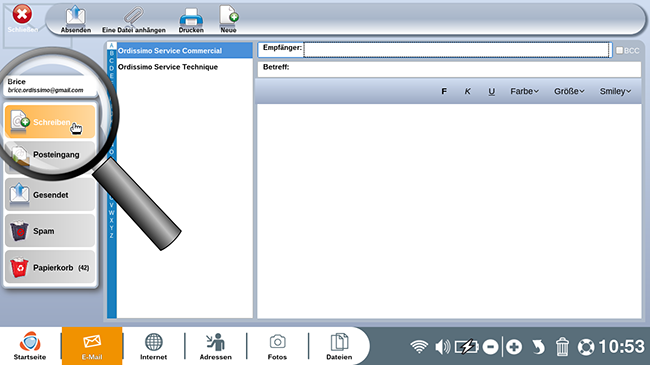Open the Gesendet sent folder

coord(50,195)
